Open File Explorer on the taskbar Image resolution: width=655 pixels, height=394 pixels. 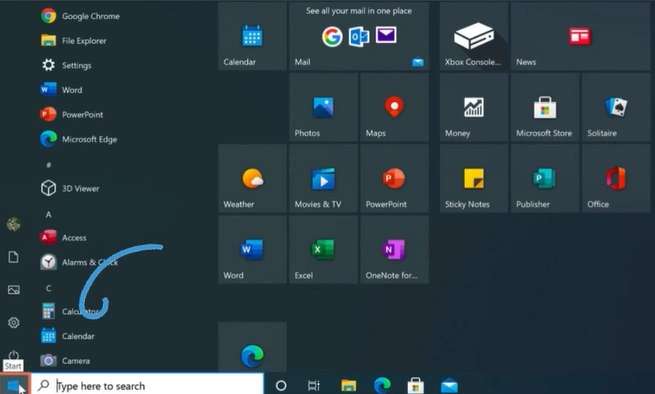tap(348, 385)
